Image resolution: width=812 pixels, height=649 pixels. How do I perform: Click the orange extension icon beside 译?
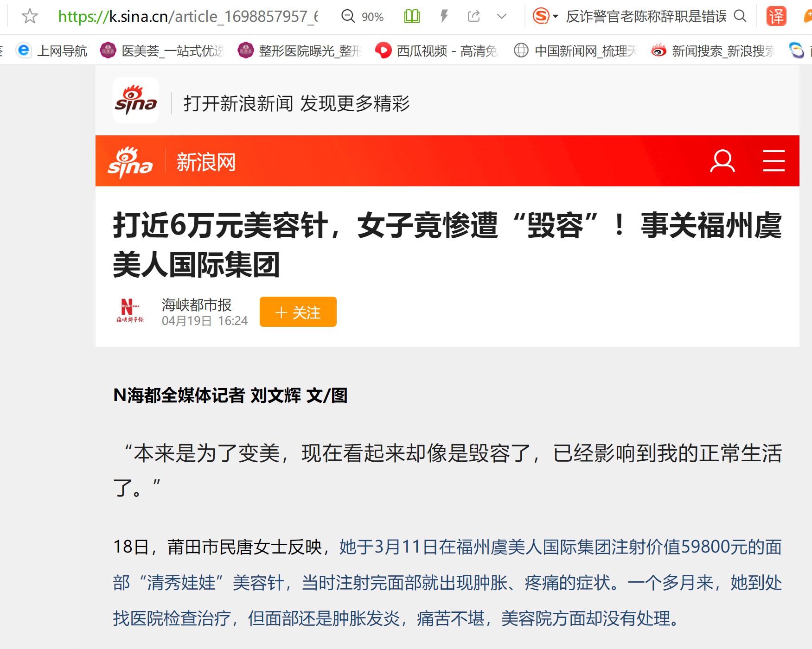807,16
